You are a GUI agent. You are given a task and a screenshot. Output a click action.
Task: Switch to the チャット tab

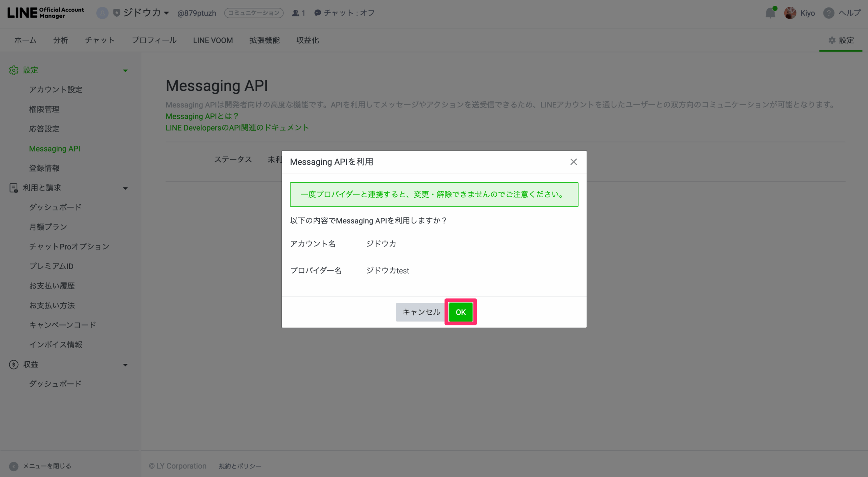(x=100, y=40)
